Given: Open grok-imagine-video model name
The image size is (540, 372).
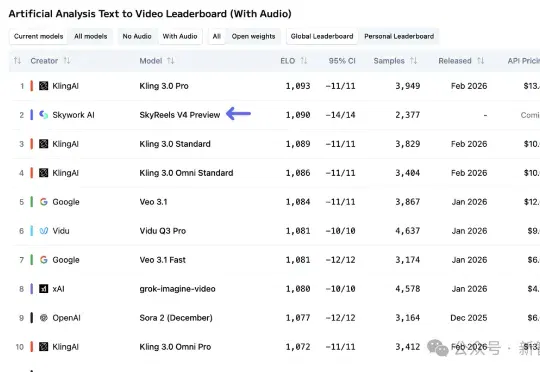Looking at the screenshot, I should pos(177,289).
